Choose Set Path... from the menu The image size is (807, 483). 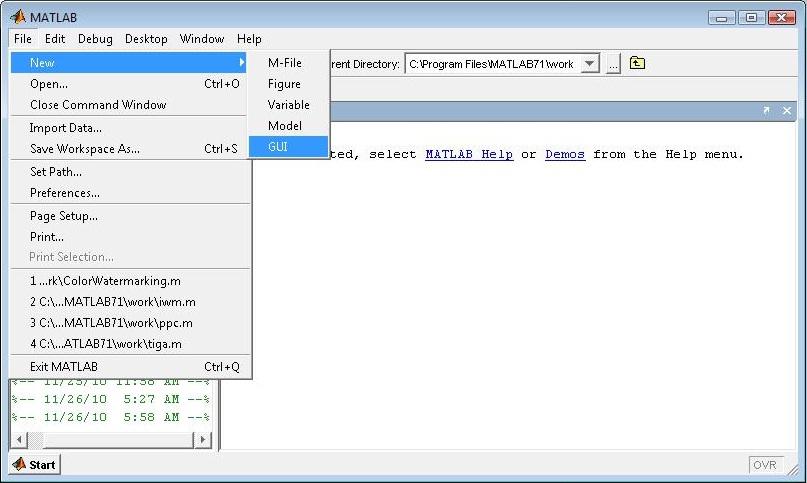coord(129,172)
